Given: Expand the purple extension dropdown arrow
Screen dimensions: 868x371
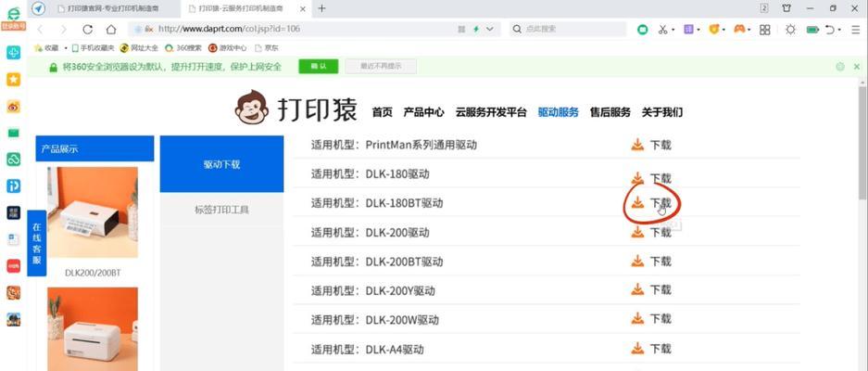Looking at the screenshot, I should [x=698, y=30].
